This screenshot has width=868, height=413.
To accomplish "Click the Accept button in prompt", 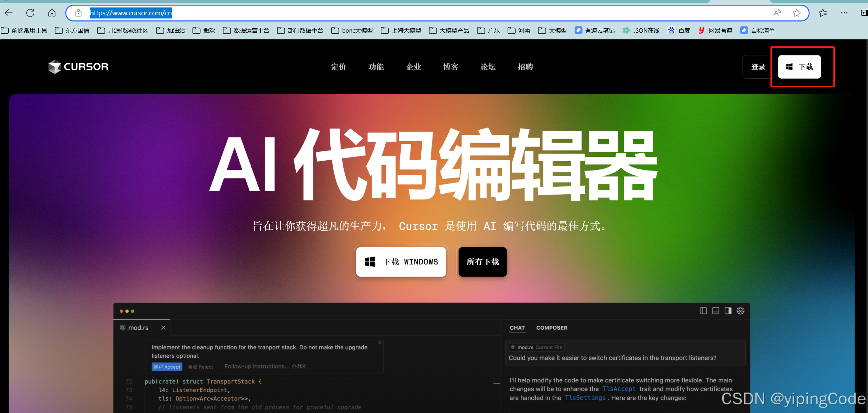I will click(167, 367).
